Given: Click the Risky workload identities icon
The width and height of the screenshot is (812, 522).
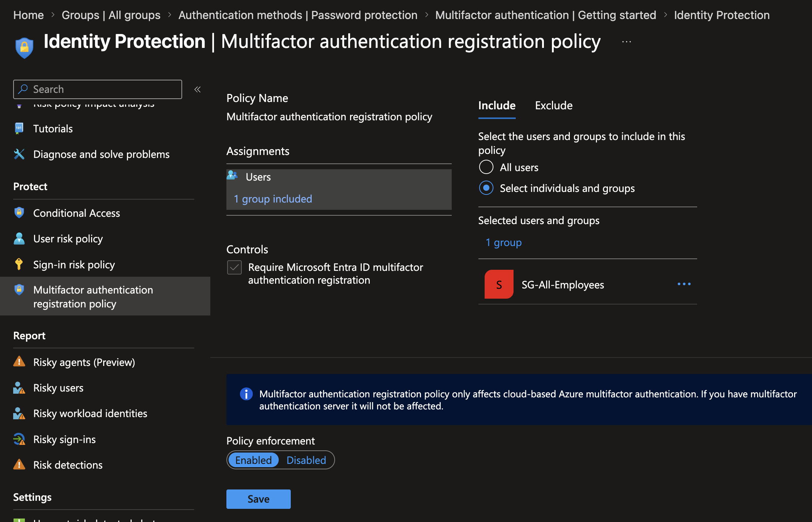Looking at the screenshot, I should 19,413.
